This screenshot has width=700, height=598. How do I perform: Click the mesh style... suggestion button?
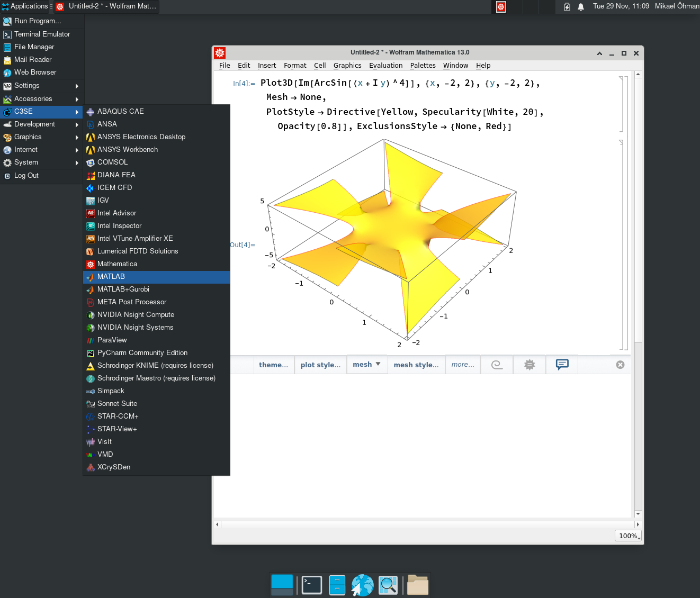416,365
